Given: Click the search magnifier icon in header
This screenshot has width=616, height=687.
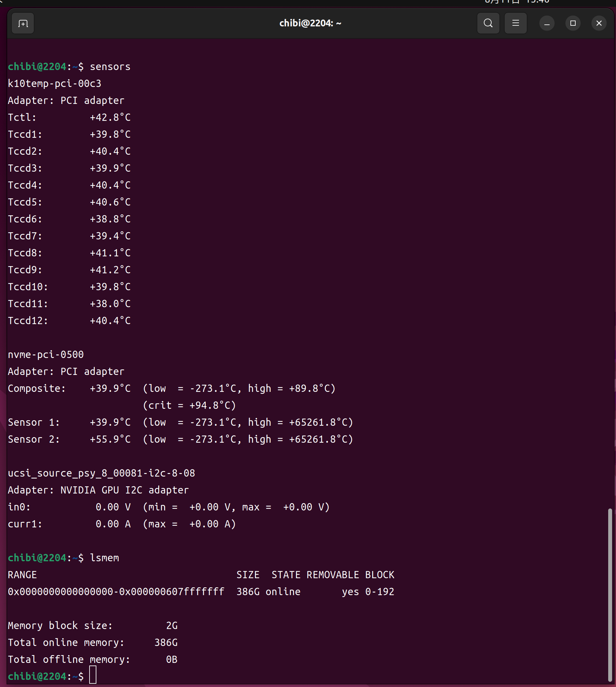Looking at the screenshot, I should (x=488, y=23).
